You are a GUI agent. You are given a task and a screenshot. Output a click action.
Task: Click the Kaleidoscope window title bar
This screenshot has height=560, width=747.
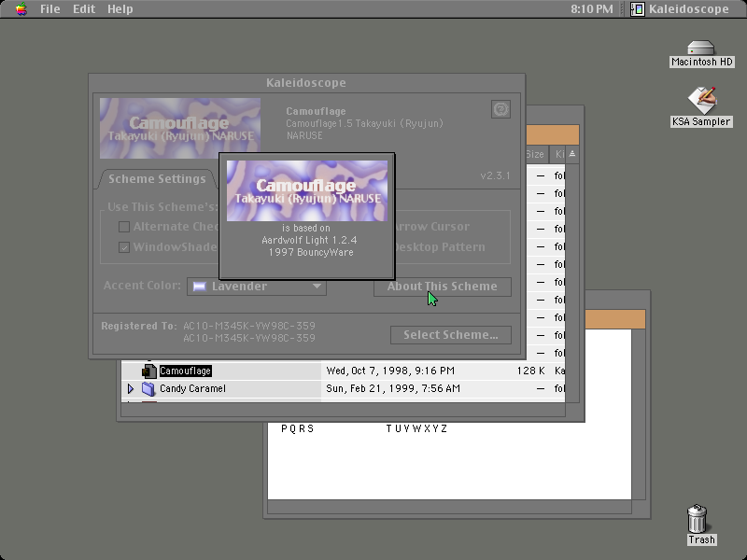(x=307, y=83)
